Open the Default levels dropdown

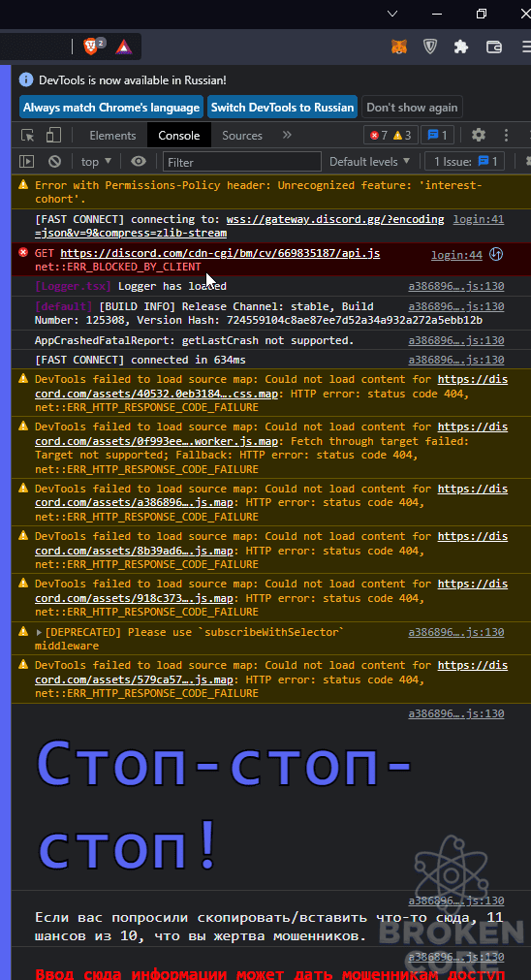(370, 161)
